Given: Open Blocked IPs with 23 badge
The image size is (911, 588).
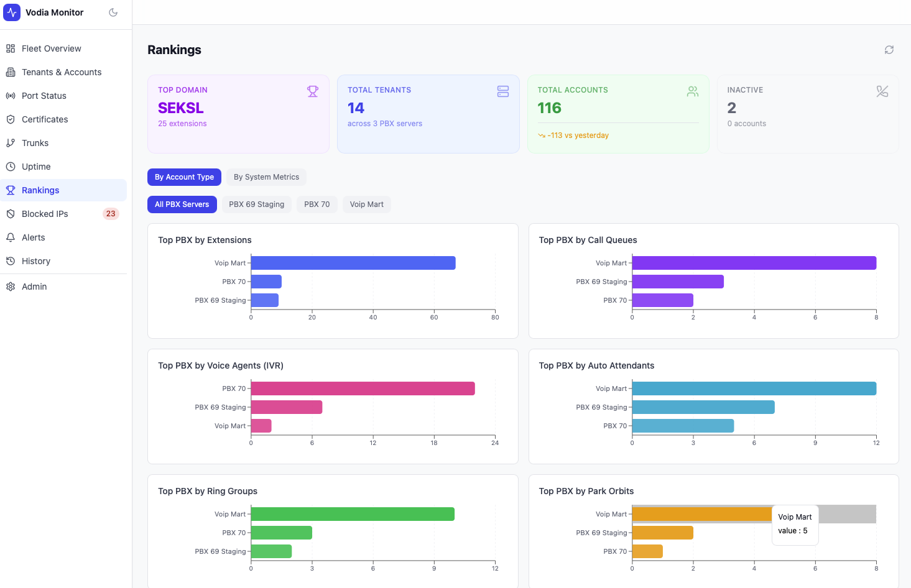Looking at the screenshot, I should click(x=45, y=214).
